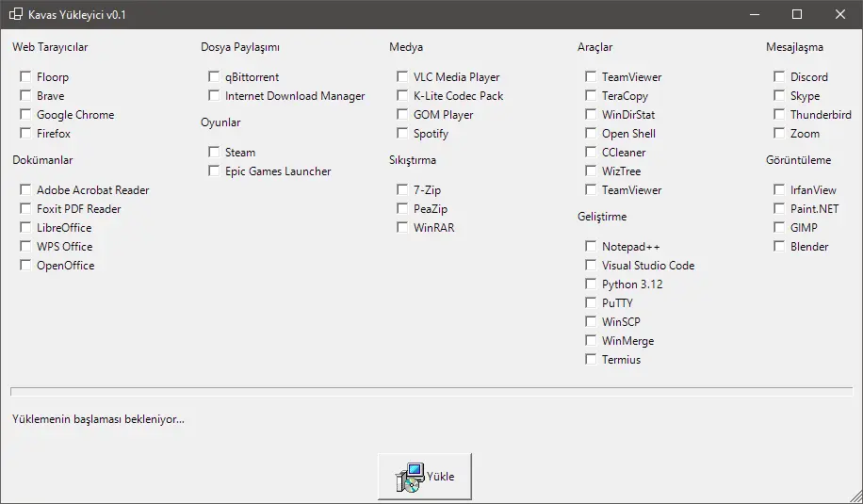Tick the Blender checkbox

click(779, 246)
